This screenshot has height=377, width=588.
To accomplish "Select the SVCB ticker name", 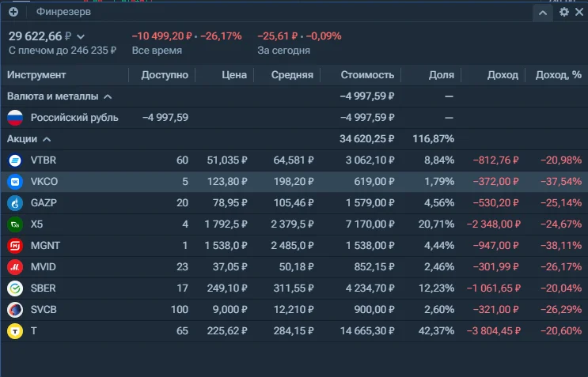I will pos(44,310).
